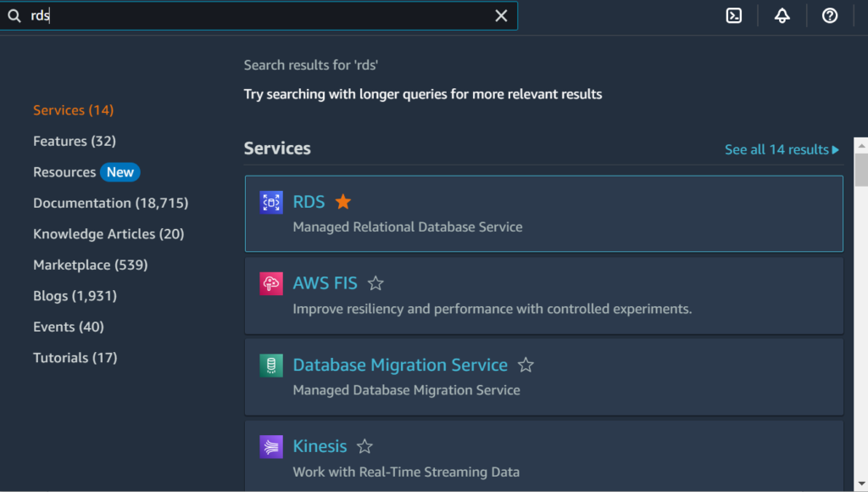Unfavorite RDS using its orange star
The image size is (868, 492).
coord(343,202)
